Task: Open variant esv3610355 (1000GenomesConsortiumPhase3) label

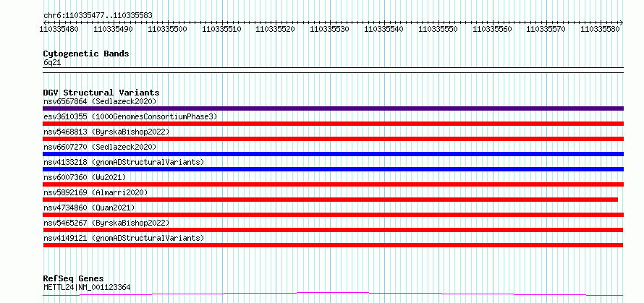Action: pyautogui.click(x=130, y=116)
